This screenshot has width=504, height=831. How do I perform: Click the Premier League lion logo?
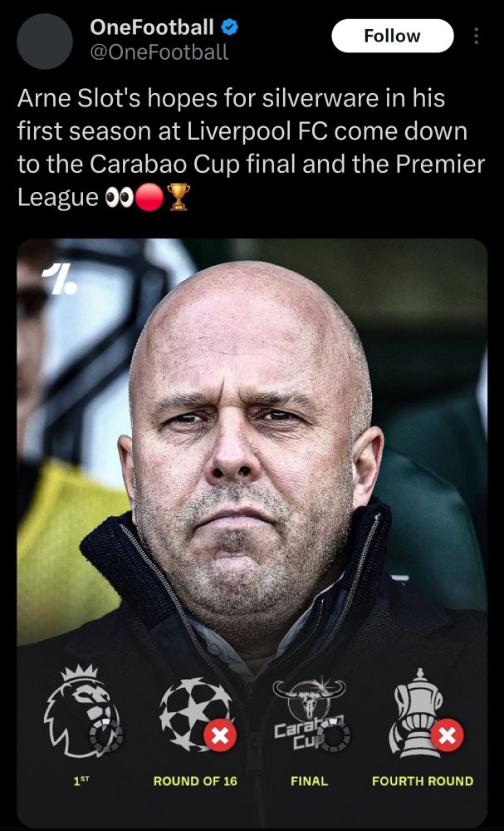[x=81, y=711]
